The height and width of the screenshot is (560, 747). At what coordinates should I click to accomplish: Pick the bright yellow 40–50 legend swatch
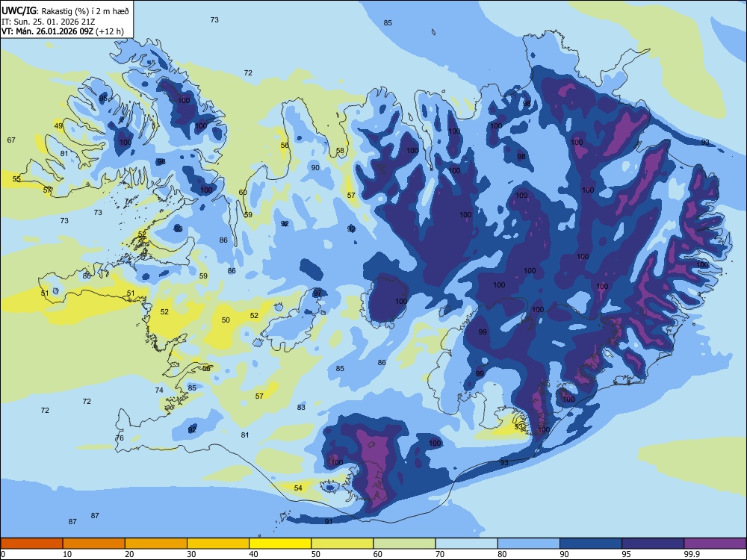click(280, 544)
